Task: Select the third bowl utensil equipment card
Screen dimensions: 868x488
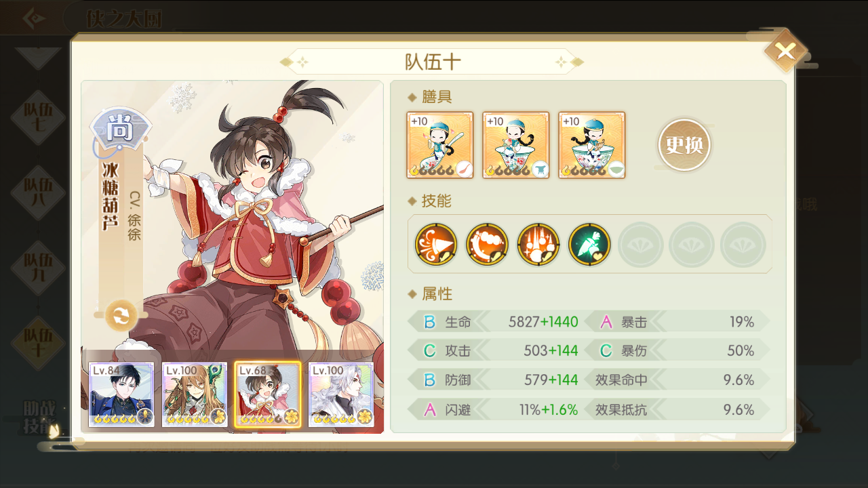Action: point(592,145)
